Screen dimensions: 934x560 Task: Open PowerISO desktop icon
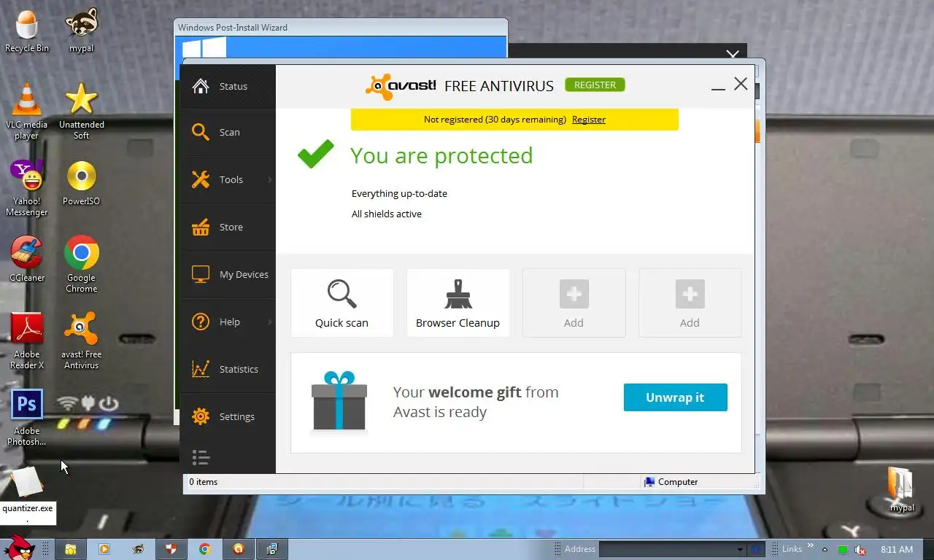click(81, 182)
